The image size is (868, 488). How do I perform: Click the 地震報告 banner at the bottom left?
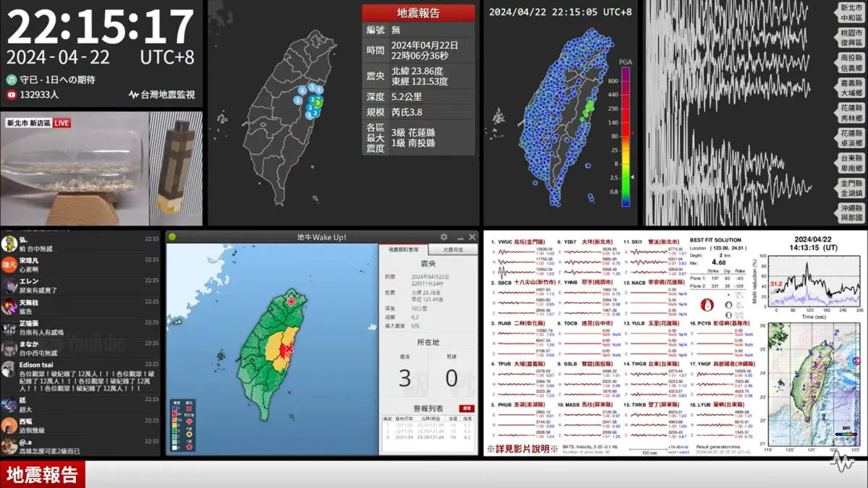click(x=41, y=476)
